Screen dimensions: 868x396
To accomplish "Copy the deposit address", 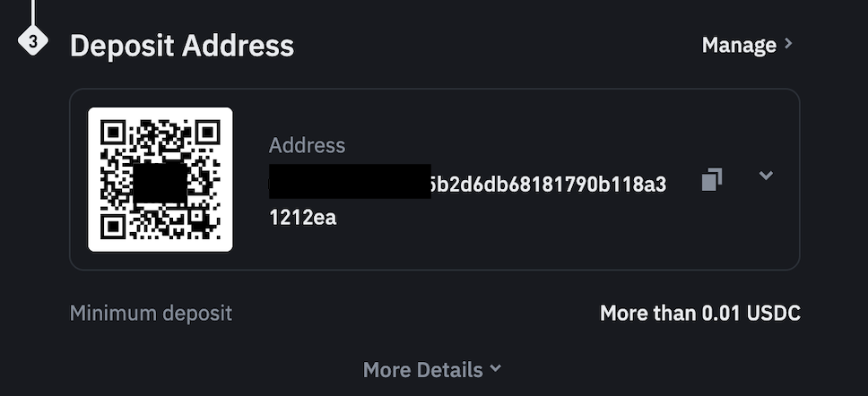I will [x=711, y=179].
